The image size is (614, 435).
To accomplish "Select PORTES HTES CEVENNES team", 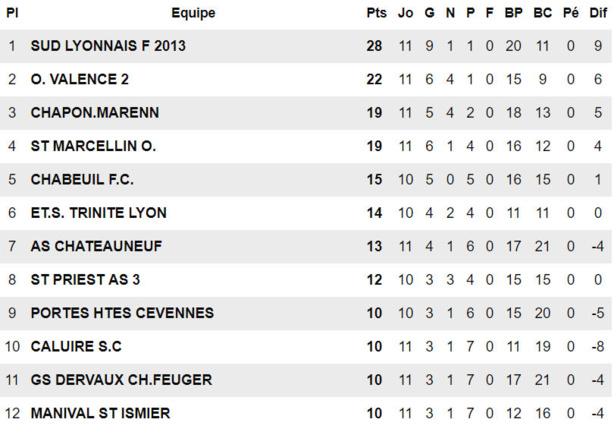I will click(x=122, y=313).
